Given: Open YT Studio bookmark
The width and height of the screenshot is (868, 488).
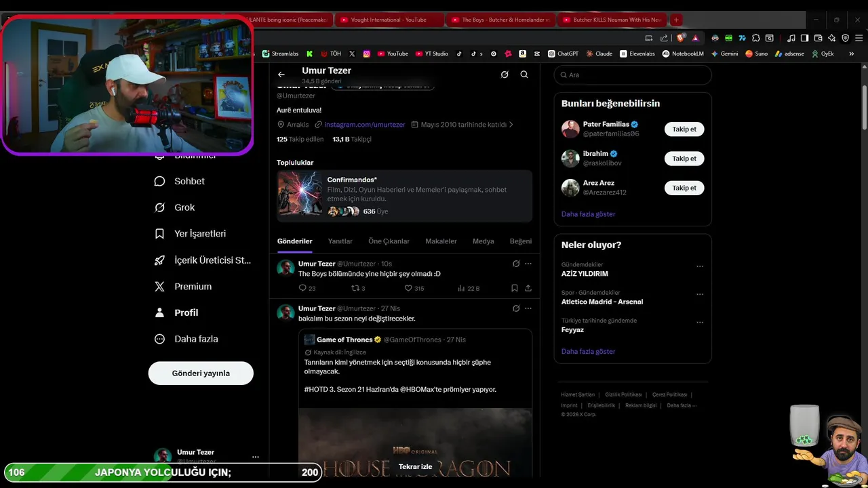Looking at the screenshot, I should [x=431, y=54].
